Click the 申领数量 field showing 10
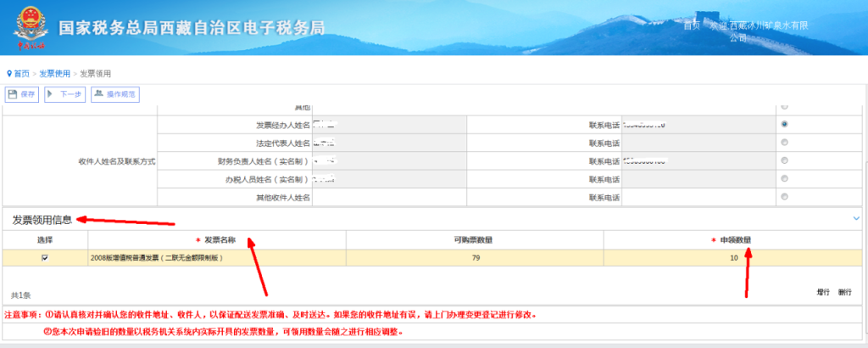 click(x=732, y=258)
